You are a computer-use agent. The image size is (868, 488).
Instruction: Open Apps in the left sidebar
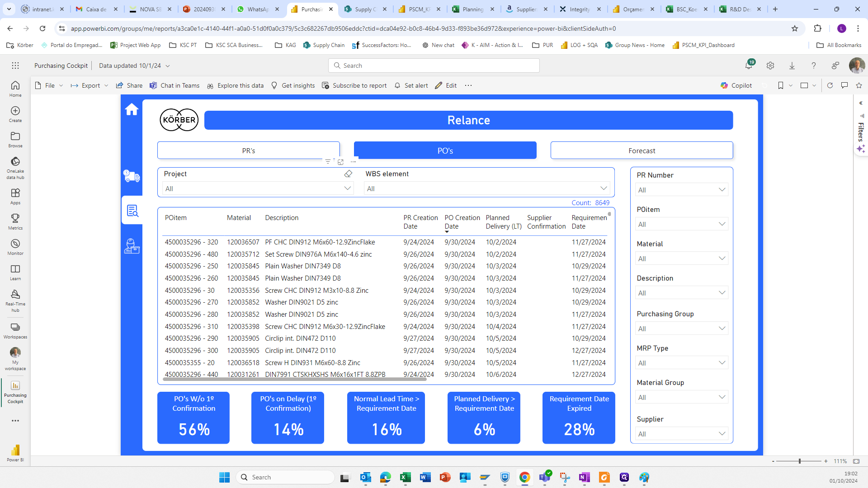pos(15,196)
